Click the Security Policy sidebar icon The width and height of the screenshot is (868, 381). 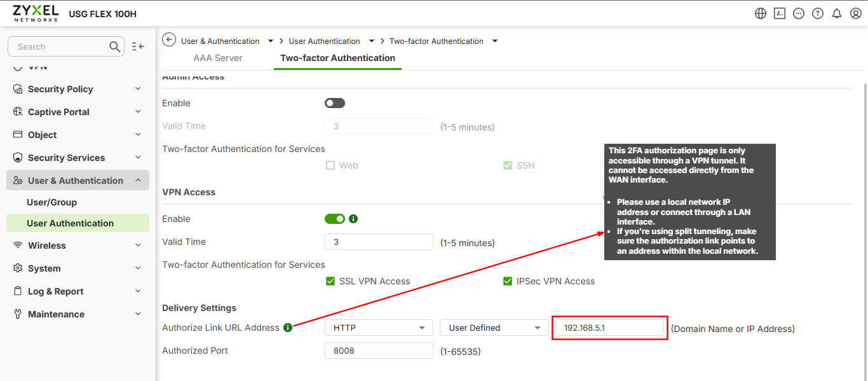[18, 89]
